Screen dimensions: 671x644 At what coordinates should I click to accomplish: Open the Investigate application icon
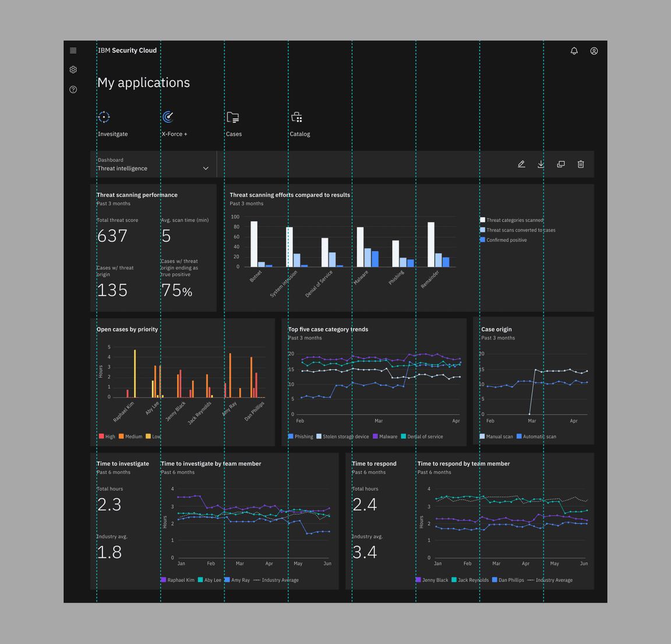pos(104,117)
